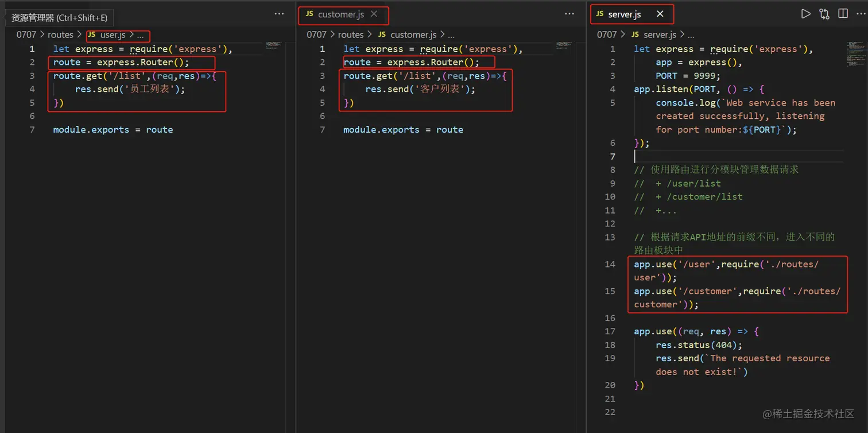868x433 pixels.
Task: Click '员工列表' string in user.js
Action: point(148,89)
